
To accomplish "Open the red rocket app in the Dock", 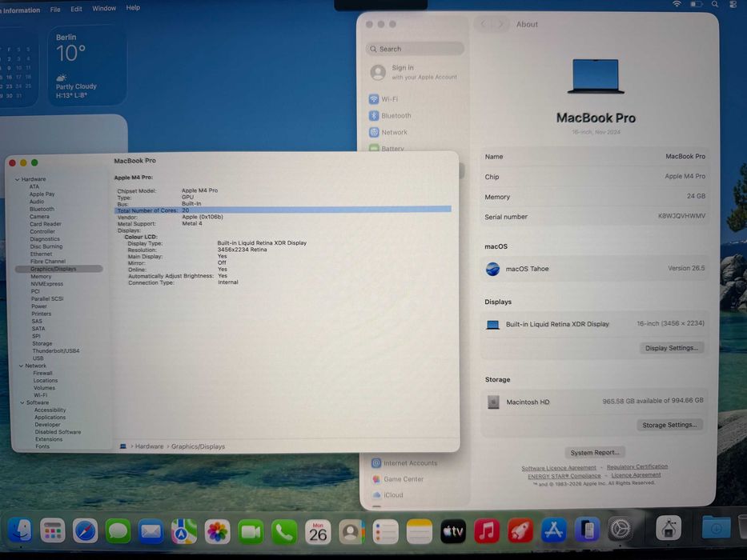I will point(520,530).
